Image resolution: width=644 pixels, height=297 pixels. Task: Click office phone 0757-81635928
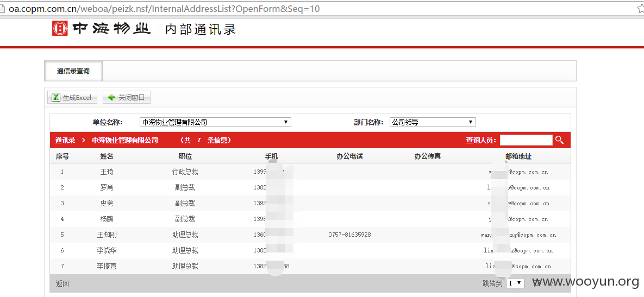[x=349, y=235]
